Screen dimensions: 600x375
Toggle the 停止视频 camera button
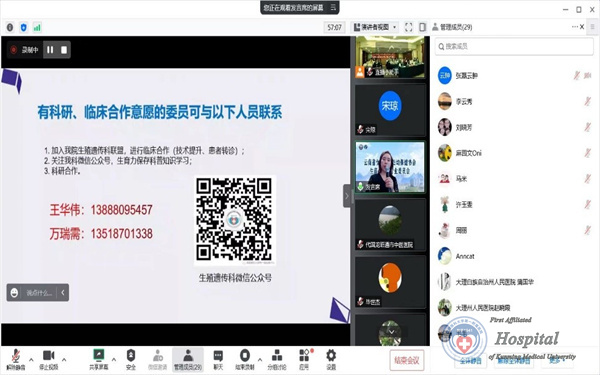point(49,359)
